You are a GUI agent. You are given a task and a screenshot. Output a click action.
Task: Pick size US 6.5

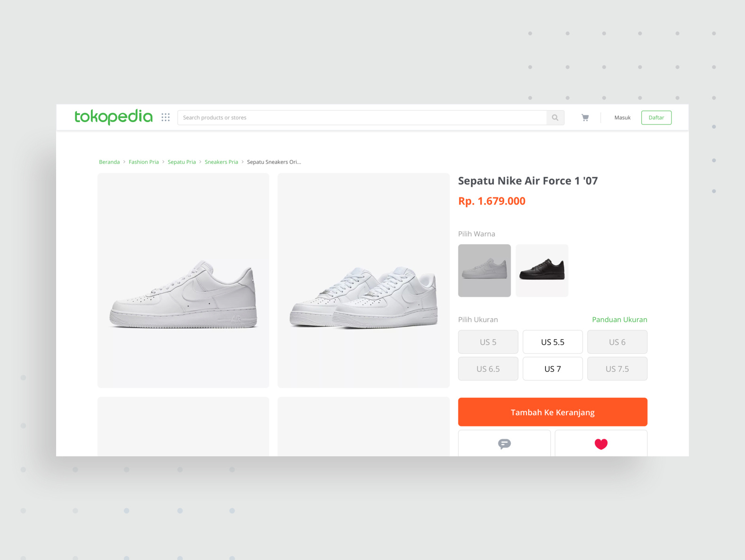tap(488, 369)
